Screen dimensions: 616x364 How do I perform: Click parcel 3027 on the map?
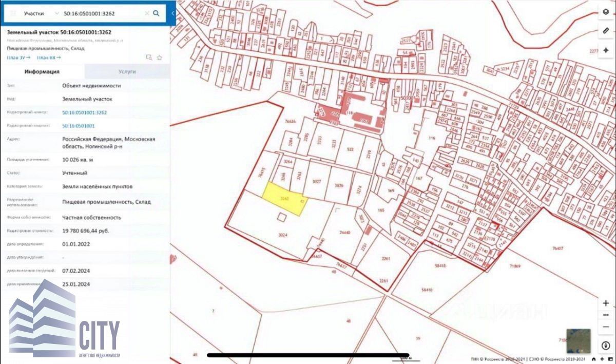click(x=317, y=181)
